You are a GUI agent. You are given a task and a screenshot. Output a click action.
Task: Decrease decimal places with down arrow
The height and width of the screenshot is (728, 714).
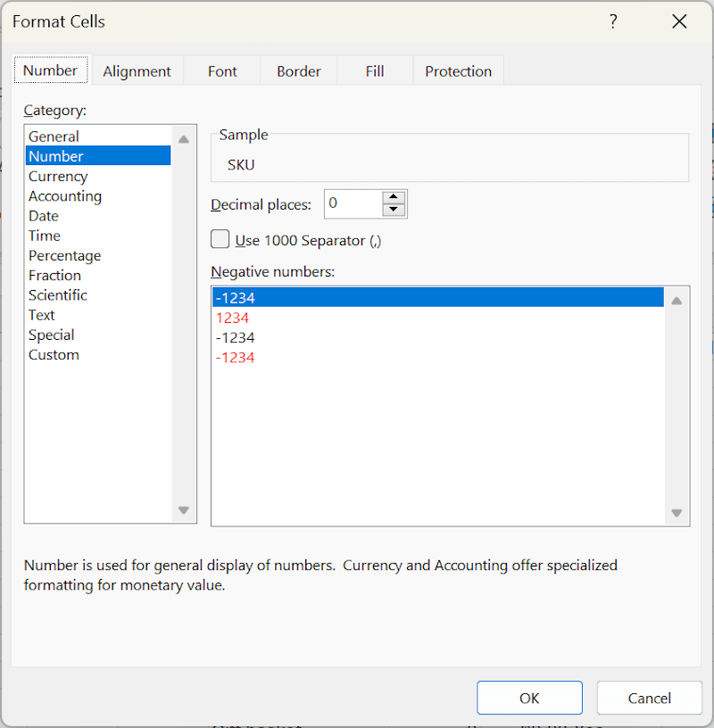tap(394, 211)
